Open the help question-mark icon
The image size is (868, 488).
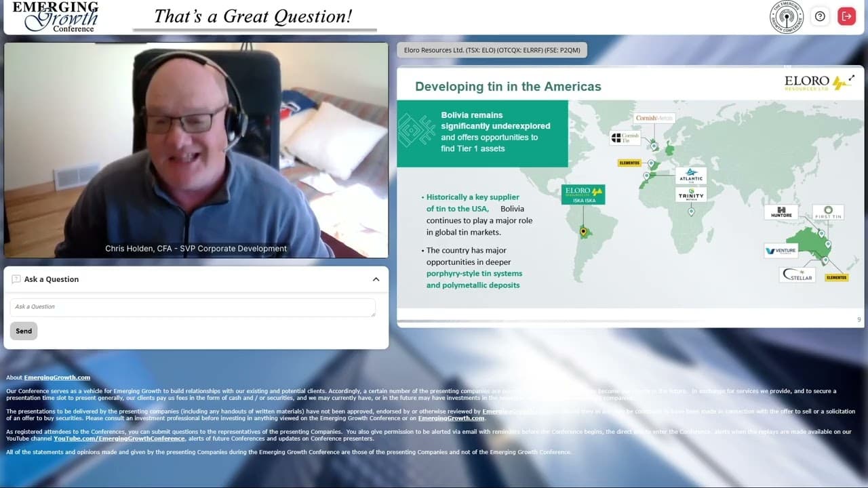820,16
